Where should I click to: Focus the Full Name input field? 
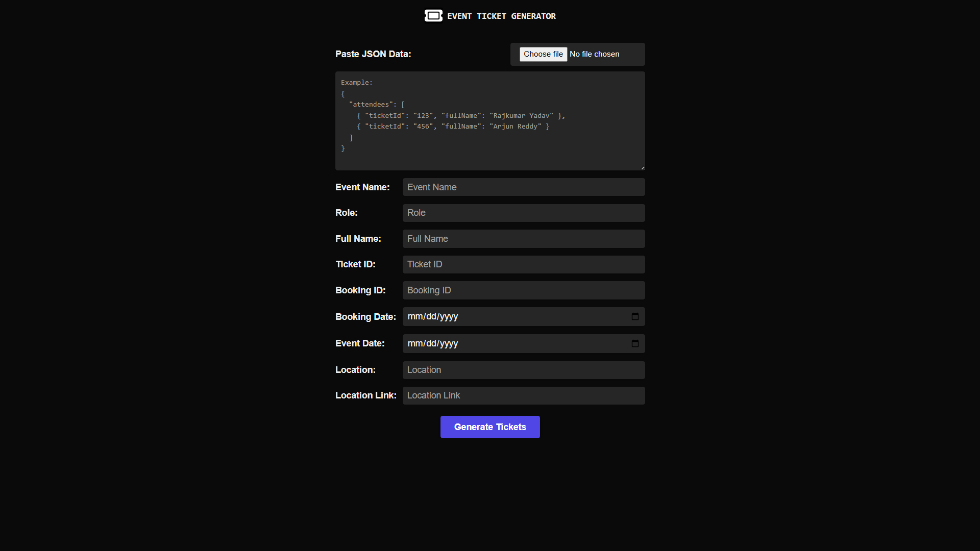[x=523, y=238]
